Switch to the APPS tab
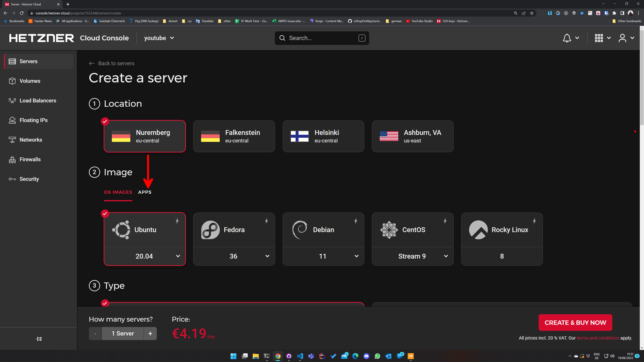Viewport: 644px width, 362px height. (145, 192)
